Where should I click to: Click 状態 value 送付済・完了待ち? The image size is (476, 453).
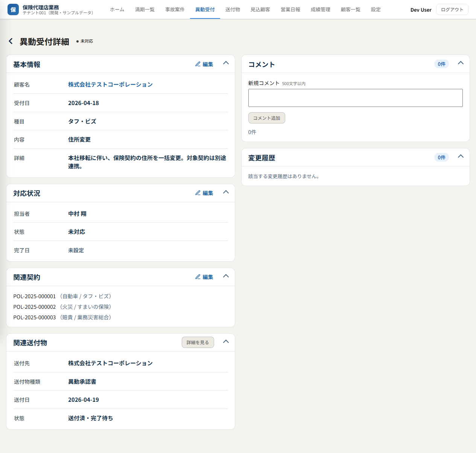(x=91, y=418)
